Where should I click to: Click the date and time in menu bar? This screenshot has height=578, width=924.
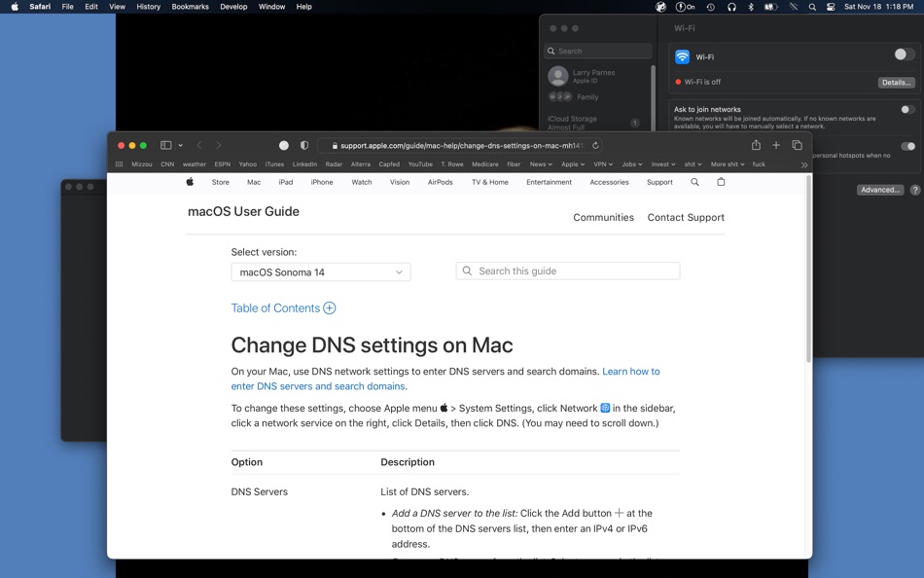click(x=878, y=7)
